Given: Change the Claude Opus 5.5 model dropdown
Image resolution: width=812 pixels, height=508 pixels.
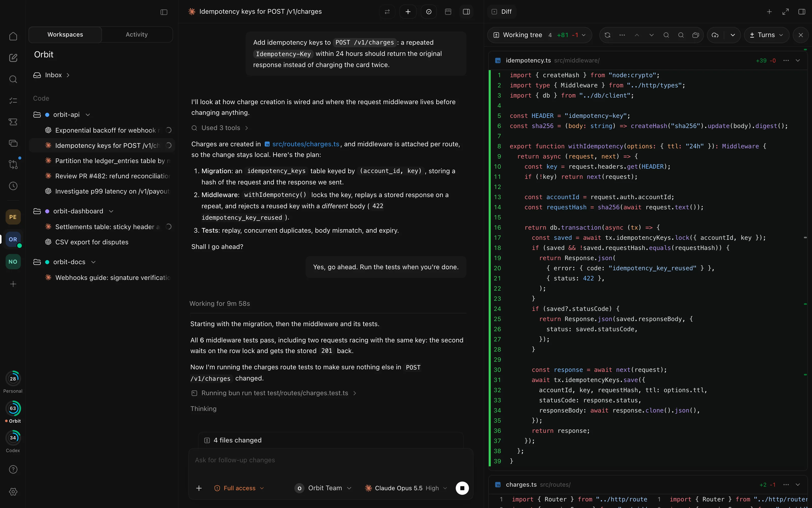Looking at the screenshot, I should point(406,488).
